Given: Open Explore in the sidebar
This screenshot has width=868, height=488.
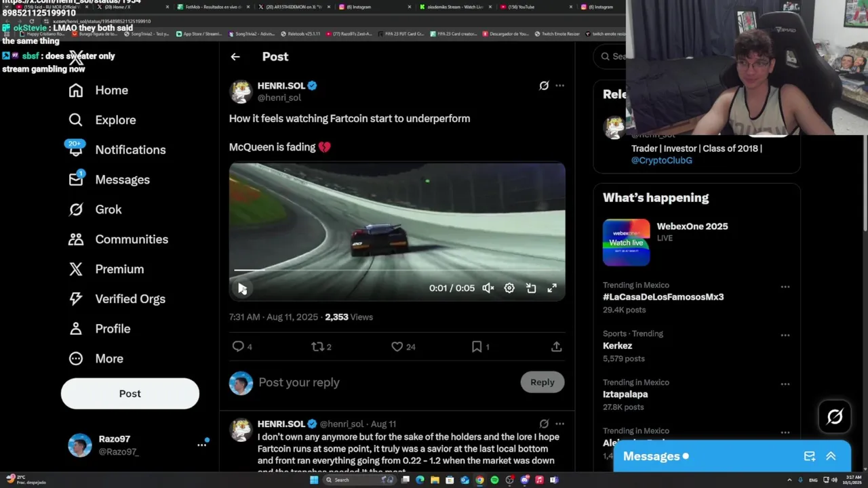Looking at the screenshot, I should click(102, 120).
